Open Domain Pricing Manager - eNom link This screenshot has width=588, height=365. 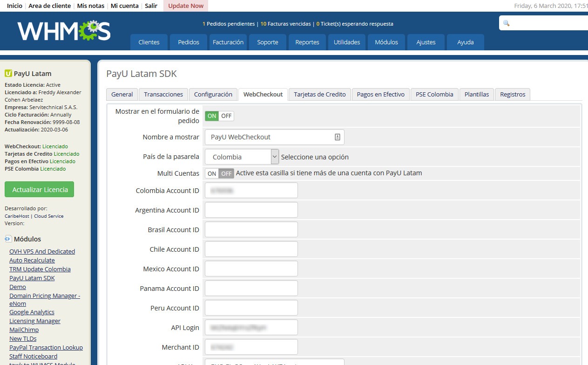45,299
